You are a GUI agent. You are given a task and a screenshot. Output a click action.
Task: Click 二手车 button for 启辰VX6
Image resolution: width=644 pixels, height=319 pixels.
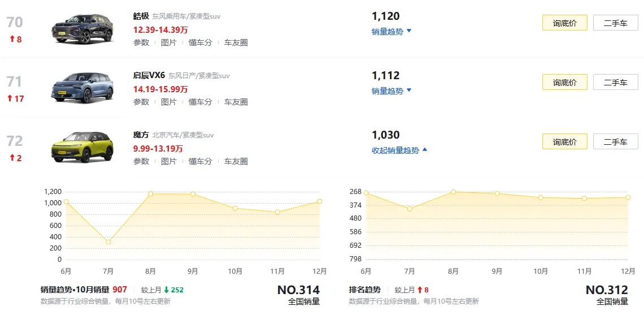[x=616, y=82]
